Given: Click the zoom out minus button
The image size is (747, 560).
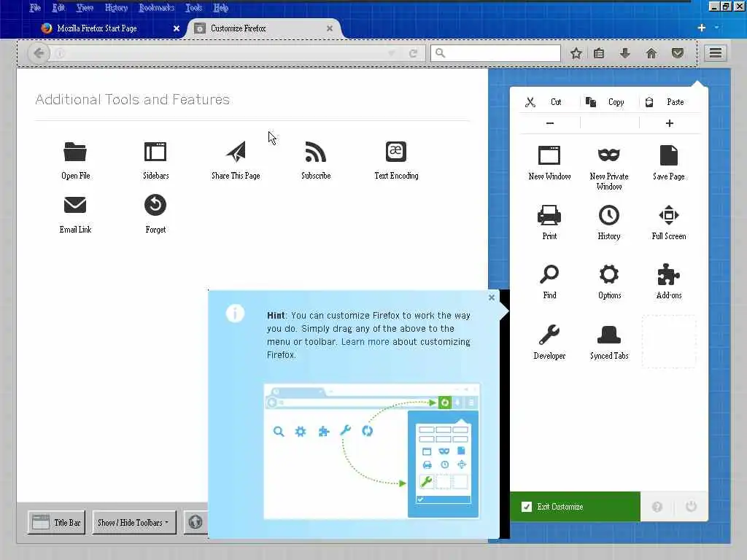Looking at the screenshot, I should 550,123.
